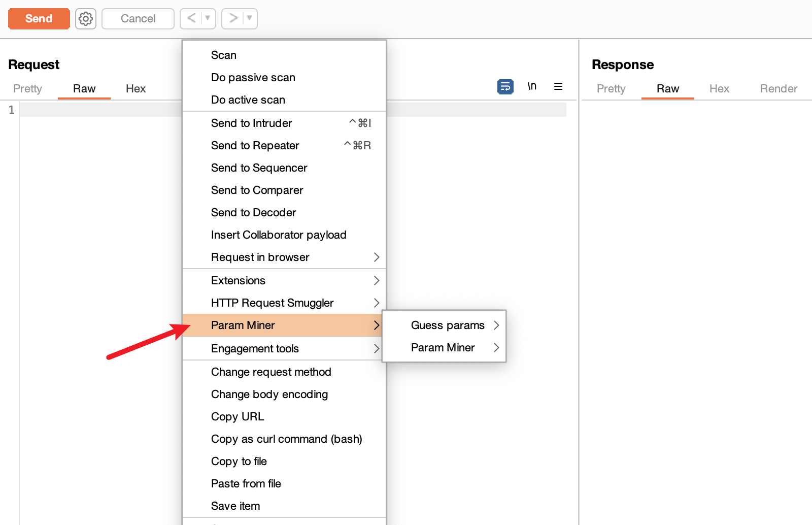Choose Send to Sequencer
The height and width of the screenshot is (525, 812).
(x=284, y=168)
